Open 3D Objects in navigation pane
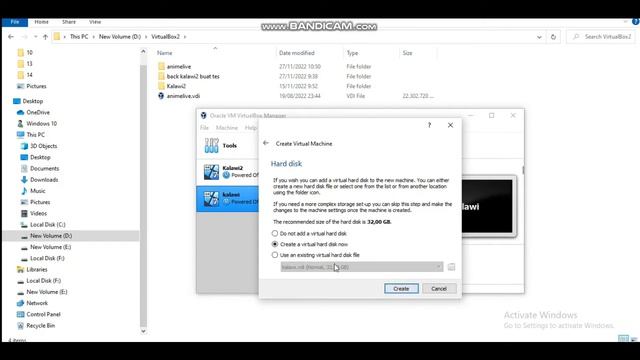Screen dimensions: 640x360 [x=44, y=146]
